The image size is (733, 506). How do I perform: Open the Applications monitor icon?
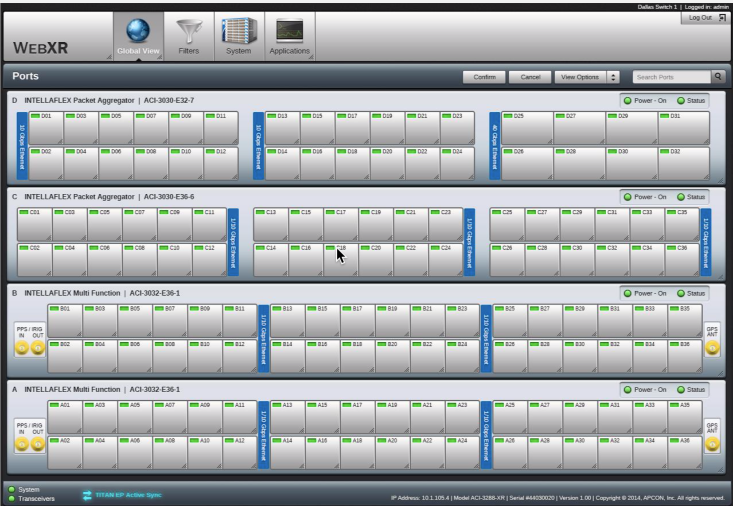tap(289, 31)
